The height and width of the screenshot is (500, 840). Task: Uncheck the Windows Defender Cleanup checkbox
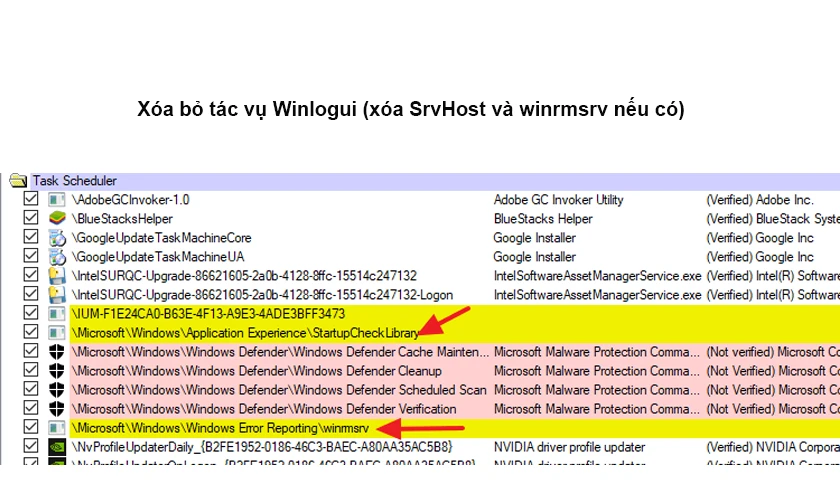click(31, 370)
